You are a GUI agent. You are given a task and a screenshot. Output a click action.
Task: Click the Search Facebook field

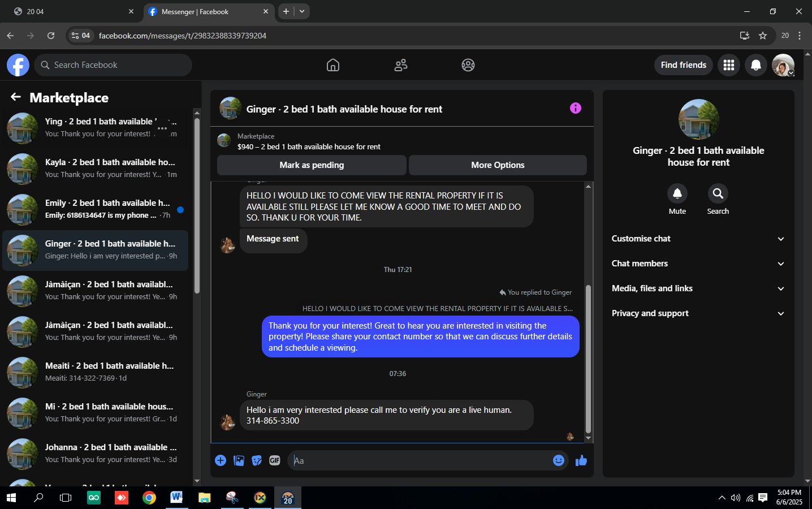tap(113, 65)
